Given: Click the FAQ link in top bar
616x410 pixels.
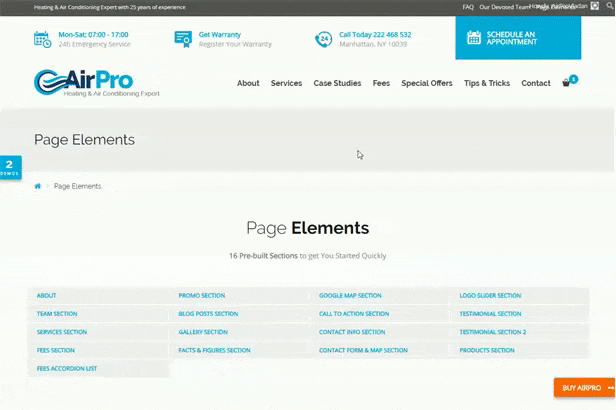Looking at the screenshot, I should click(x=468, y=7).
